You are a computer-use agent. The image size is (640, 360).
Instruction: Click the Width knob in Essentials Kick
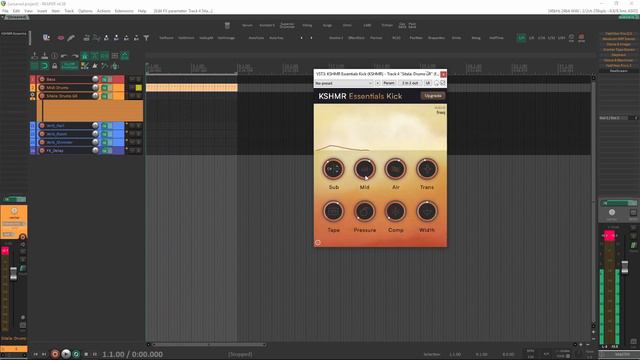click(427, 211)
